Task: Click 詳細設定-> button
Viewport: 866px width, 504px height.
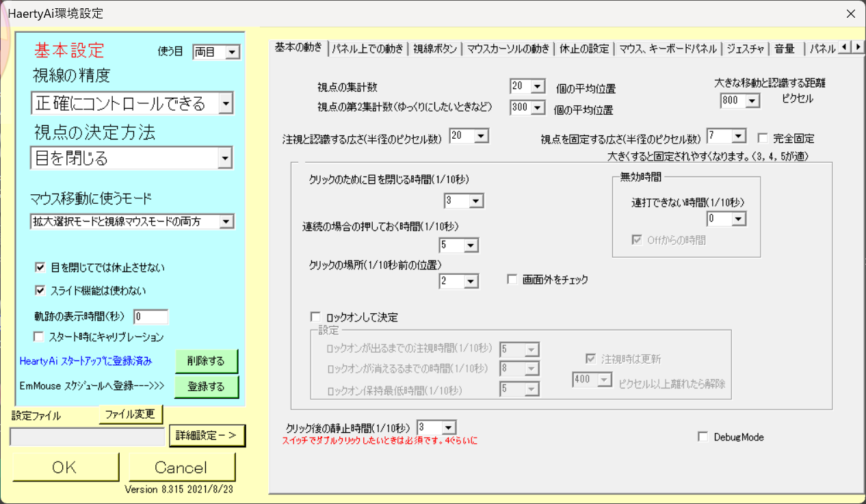Action: click(x=207, y=436)
